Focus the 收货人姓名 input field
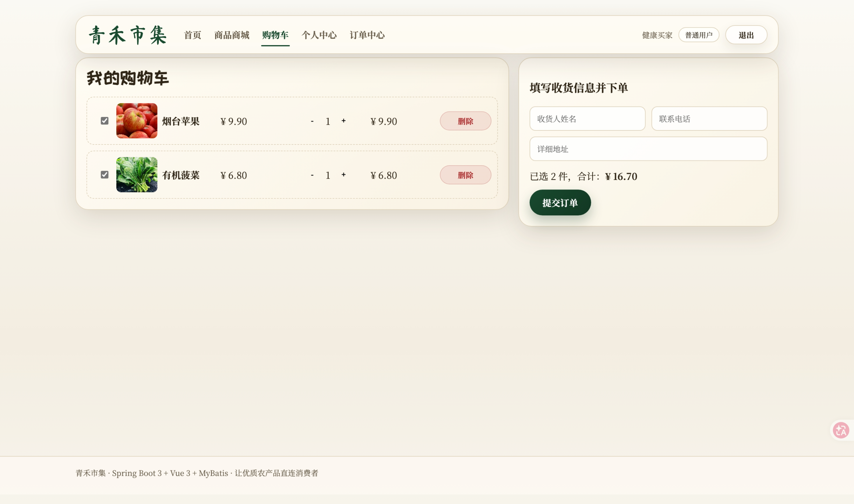854x504 pixels. (x=587, y=119)
